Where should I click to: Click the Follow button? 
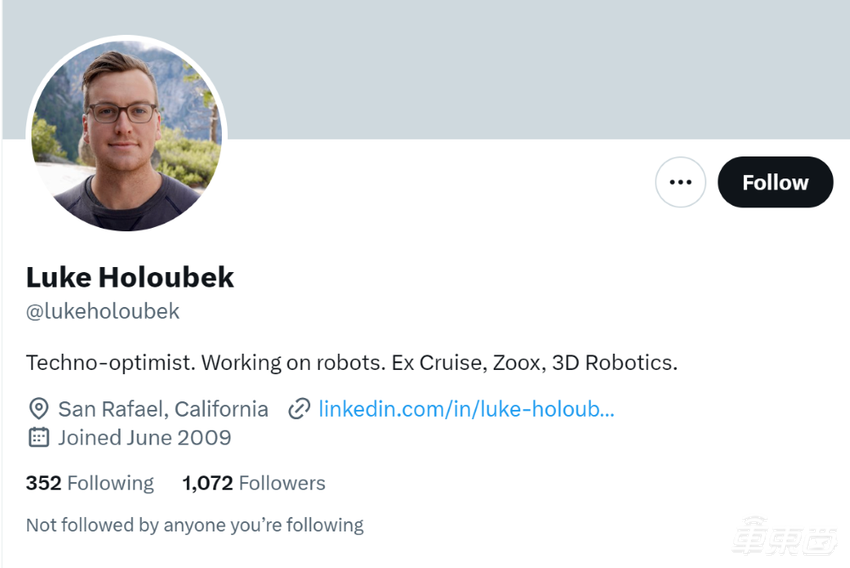point(775,182)
